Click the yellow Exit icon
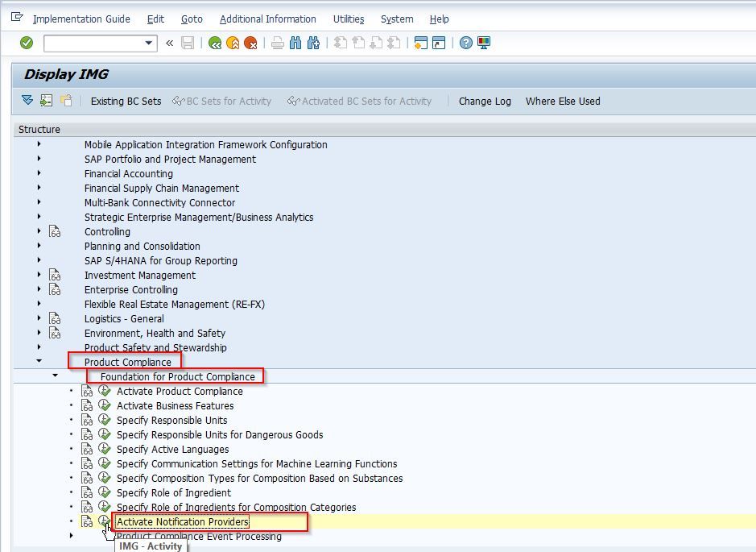 coord(233,44)
